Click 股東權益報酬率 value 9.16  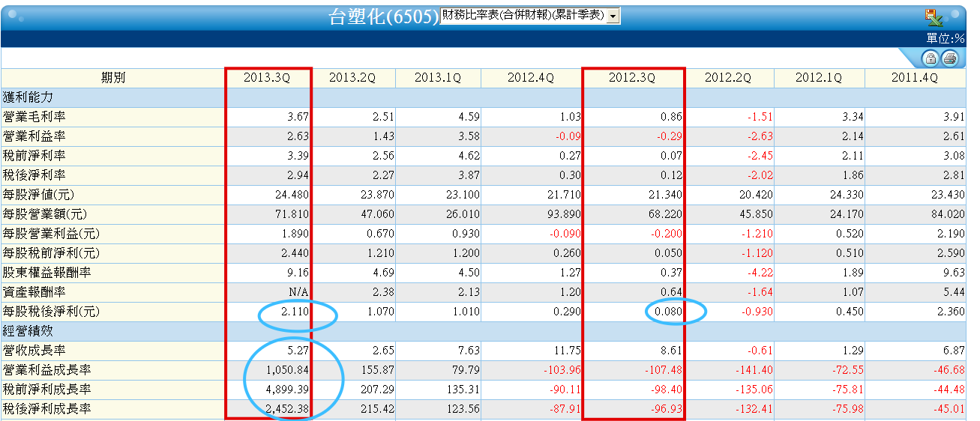pyautogui.click(x=297, y=273)
